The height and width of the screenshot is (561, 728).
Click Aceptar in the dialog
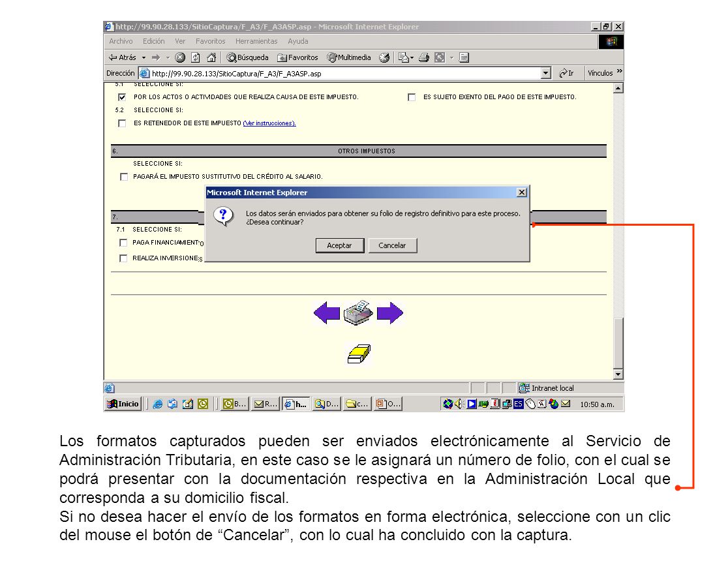pyautogui.click(x=339, y=245)
